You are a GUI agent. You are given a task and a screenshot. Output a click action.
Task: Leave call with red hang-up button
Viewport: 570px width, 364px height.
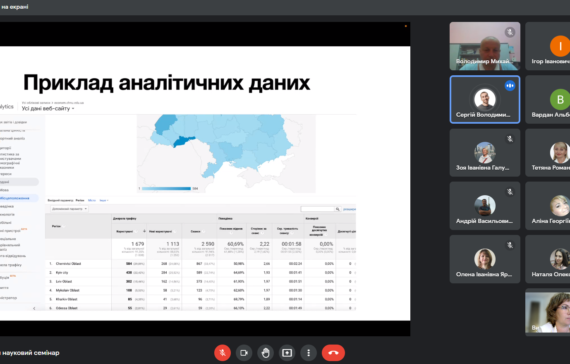[333, 353]
